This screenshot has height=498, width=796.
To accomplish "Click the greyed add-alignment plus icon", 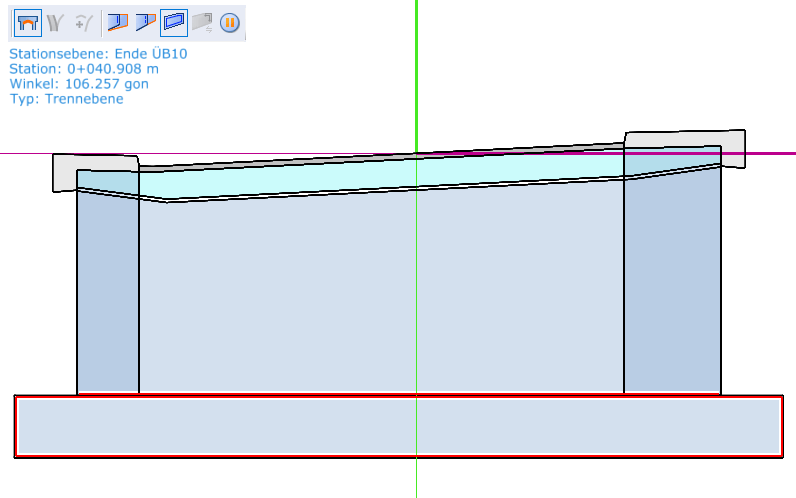I will 83,23.
